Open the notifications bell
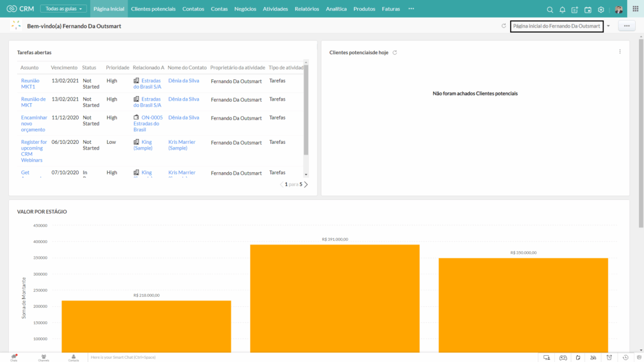This screenshot has height=362, width=644. click(562, 9)
